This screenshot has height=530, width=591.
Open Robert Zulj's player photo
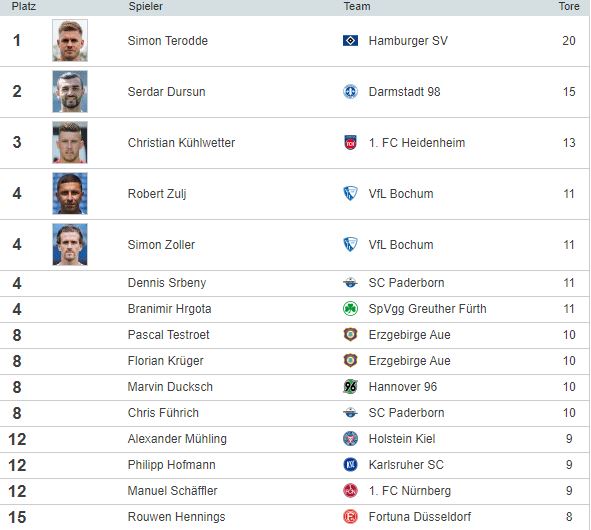point(70,193)
